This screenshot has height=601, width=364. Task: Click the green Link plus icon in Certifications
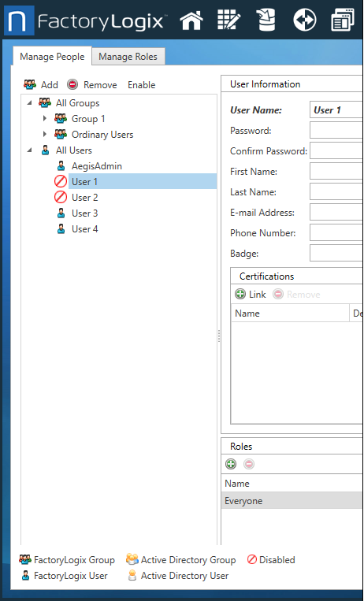(x=240, y=295)
